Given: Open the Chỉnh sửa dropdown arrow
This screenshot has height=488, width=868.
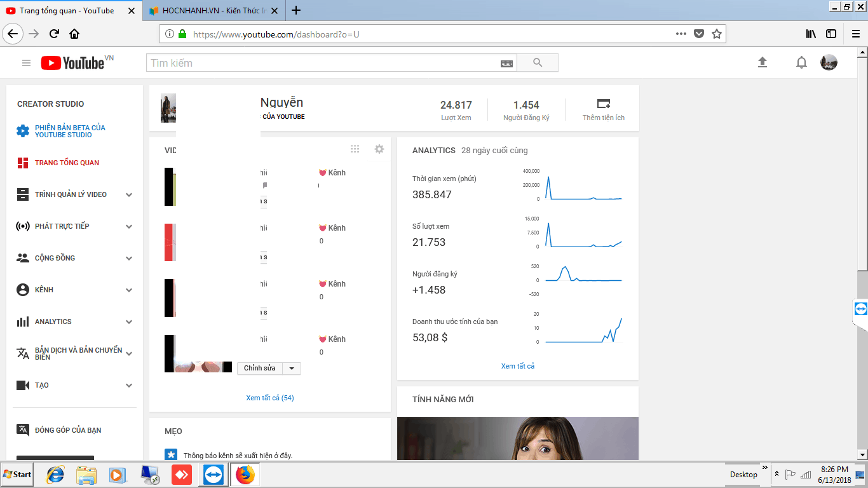Looking at the screenshot, I should click(292, 369).
